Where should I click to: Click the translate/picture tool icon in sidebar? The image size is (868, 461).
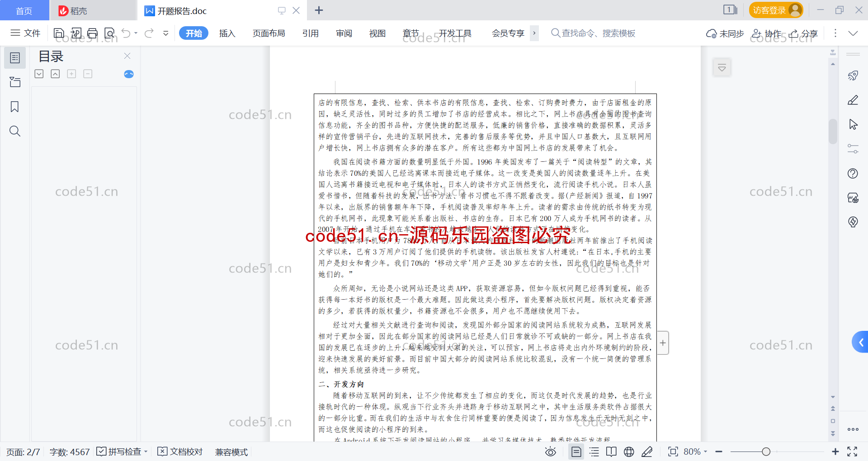[853, 198]
